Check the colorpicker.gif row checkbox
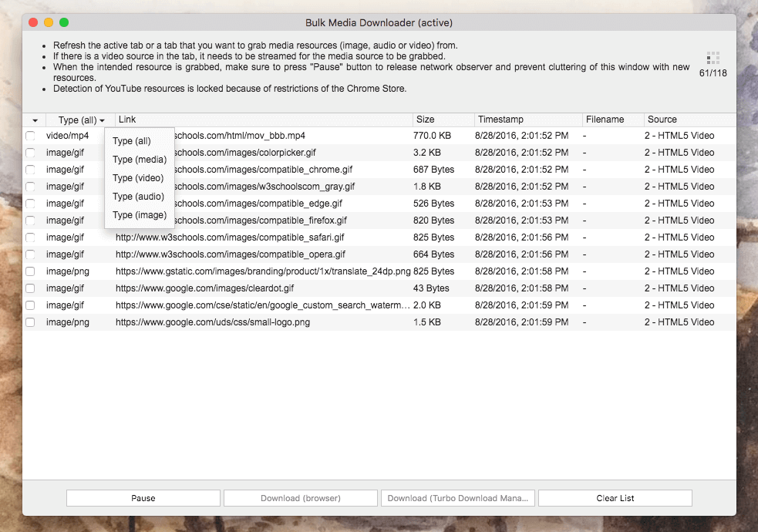758x532 pixels. [30, 153]
